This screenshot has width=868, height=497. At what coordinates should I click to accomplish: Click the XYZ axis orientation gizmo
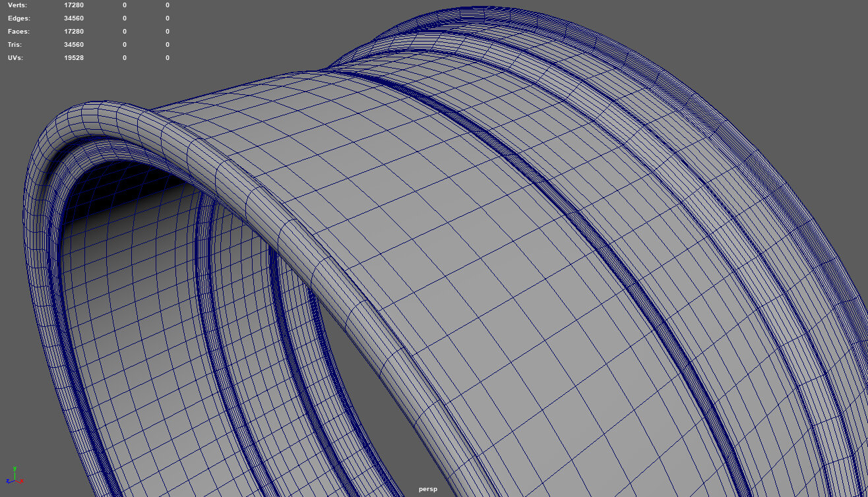15,476
